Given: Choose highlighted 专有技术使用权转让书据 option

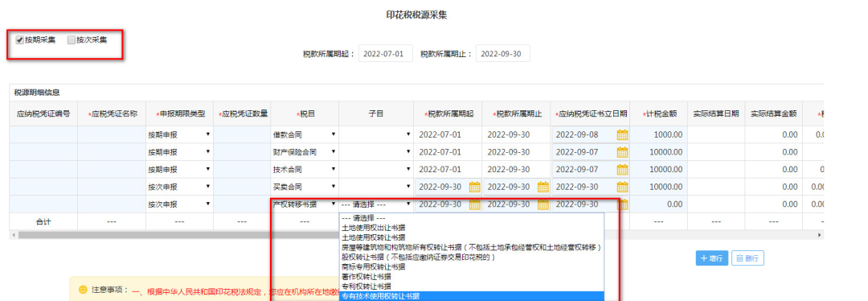Looking at the screenshot, I should pyautogui.click(x=472, y=296).
